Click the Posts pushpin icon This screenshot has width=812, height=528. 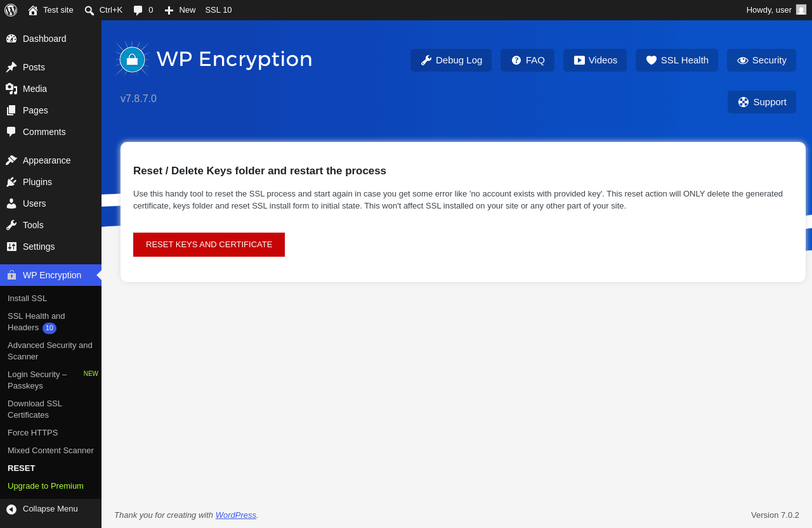pos(11,67)
